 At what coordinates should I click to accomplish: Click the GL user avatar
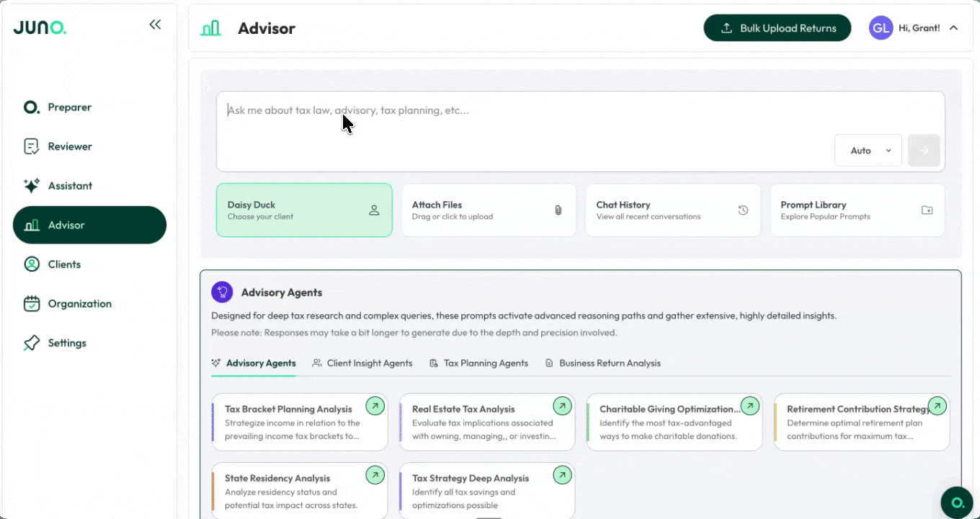881,28
